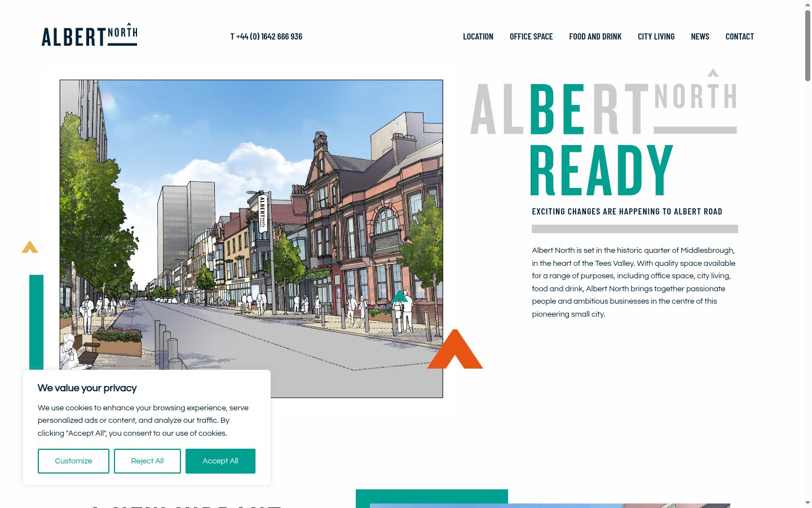Click the large 'READY' headline text
Image resolution: width=812 pixels, height=508 pixels.
(601, 170)
